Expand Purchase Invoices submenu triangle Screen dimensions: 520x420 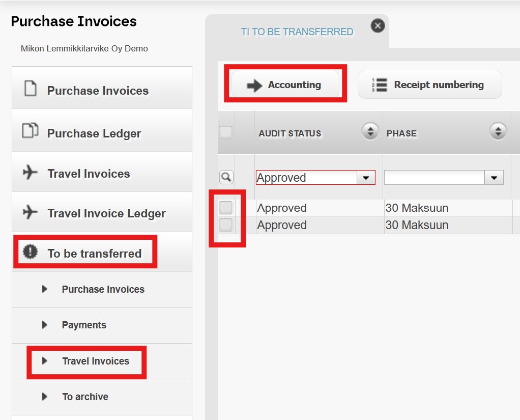click(45, 289)
